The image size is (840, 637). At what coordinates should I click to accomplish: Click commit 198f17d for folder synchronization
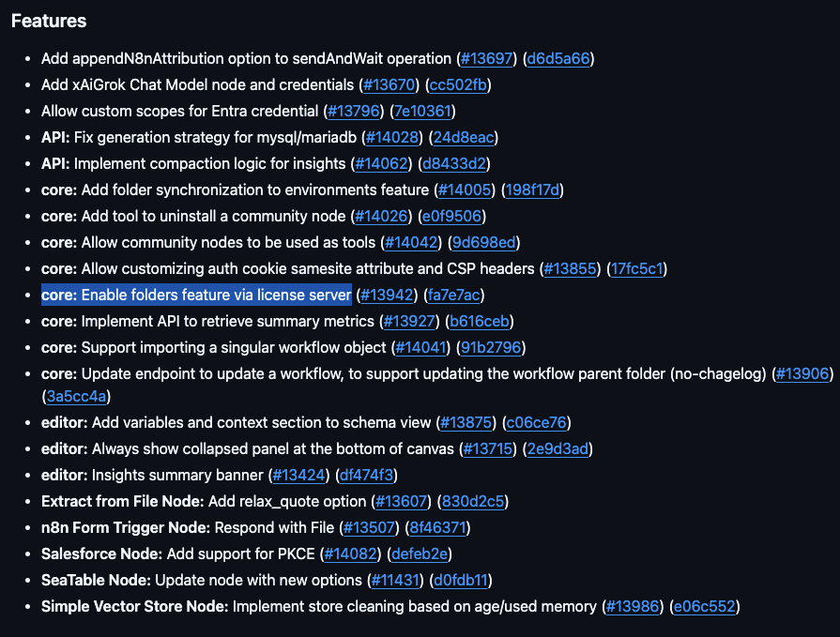[x=533, y=190]
